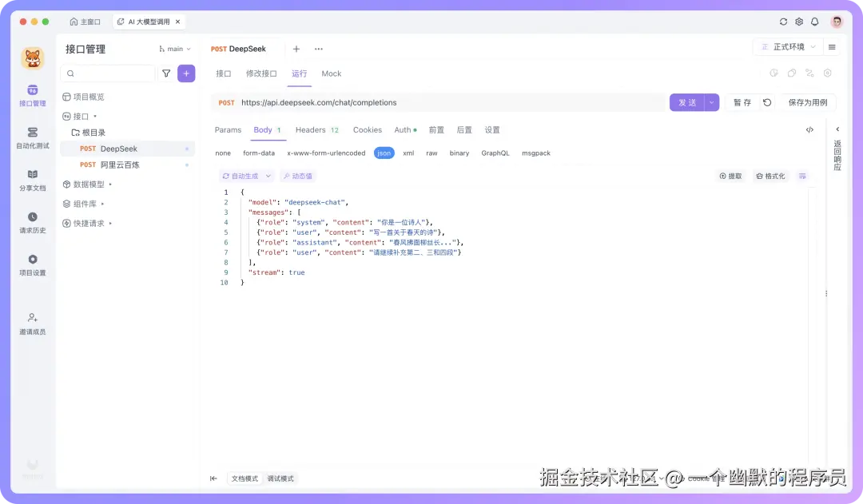Open the more tabs ellipsis menu
Screen dimensions: 863x504
point(319,49)
